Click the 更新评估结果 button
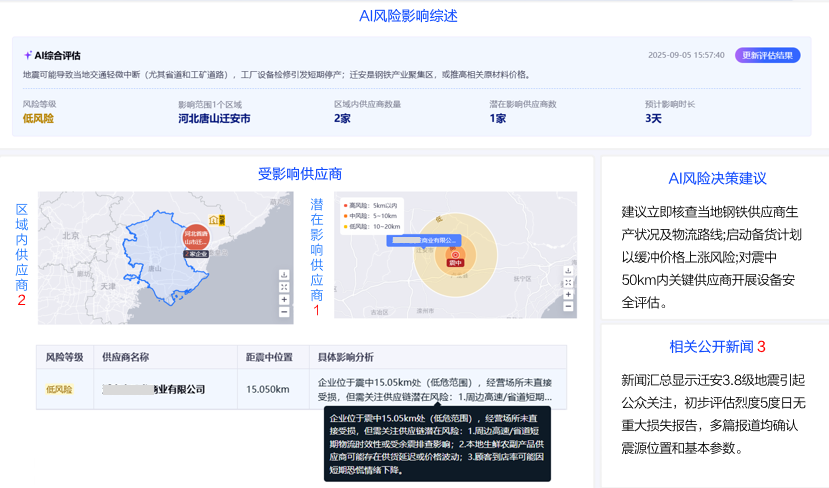The width and height of the screenshot is (829, 488). (768, 55)
